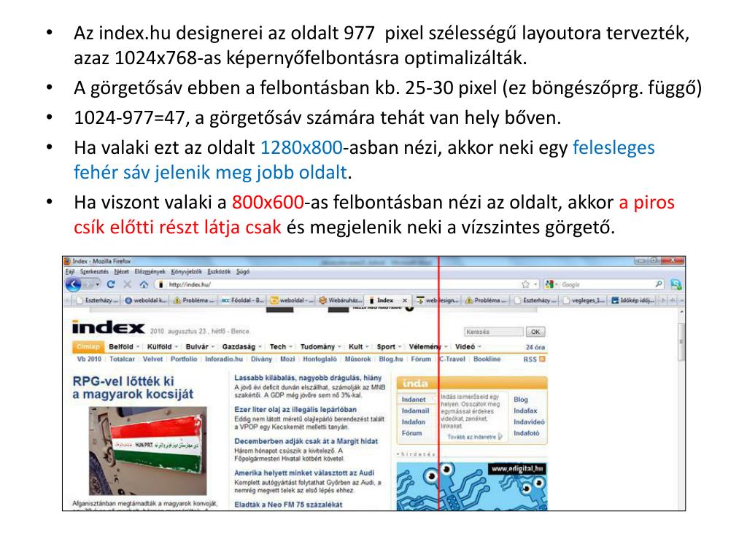This screenshot has width=747, height=560.
Task: Open the Nézet menu
Action: [122, 272]
